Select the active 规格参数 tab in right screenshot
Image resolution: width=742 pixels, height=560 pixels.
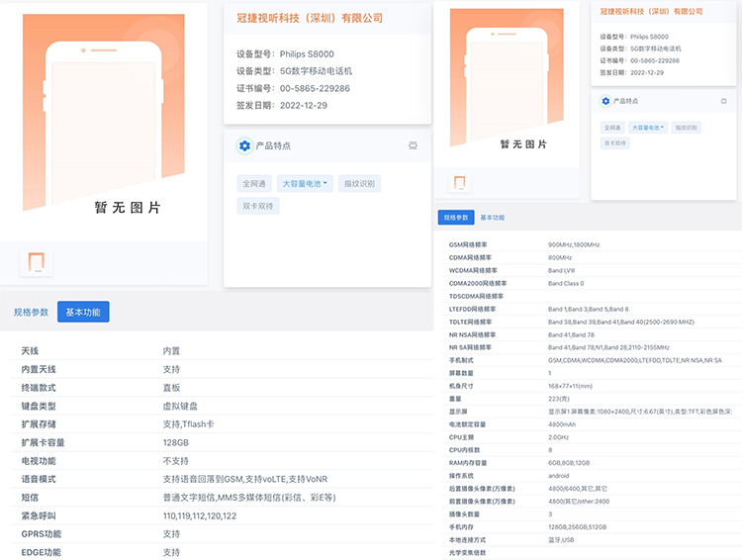(x=456, y=218)
